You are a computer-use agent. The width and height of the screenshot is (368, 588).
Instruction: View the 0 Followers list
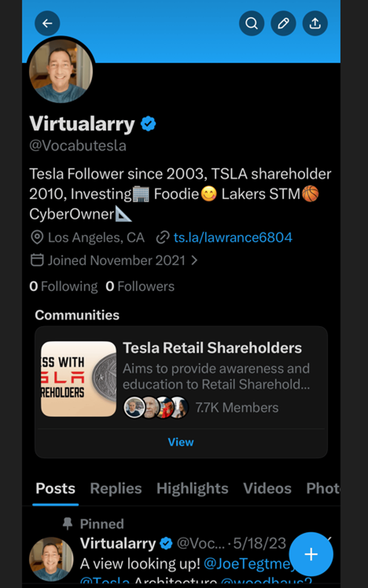(140, 286)
